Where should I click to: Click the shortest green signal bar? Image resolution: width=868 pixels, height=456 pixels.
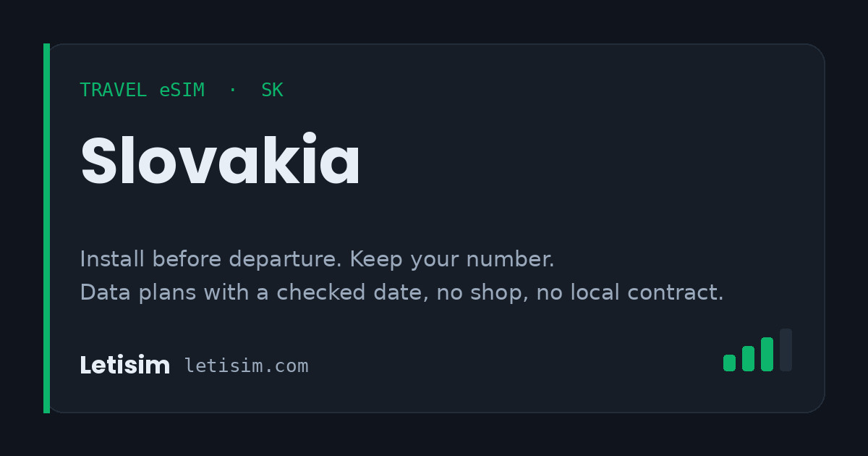(x=729, y=363)
